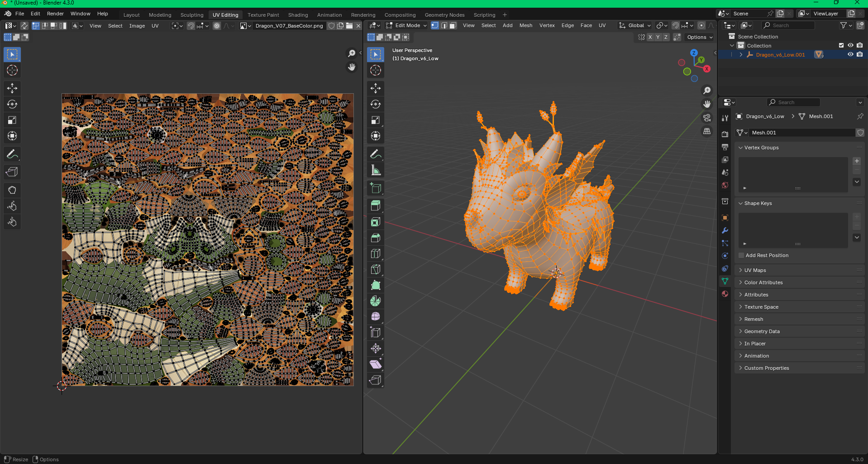Image resolution: width=868 pixels, height=464 pixels.
Task: Click the red X axis on navigation gizmo
Action: coord(706,69)
